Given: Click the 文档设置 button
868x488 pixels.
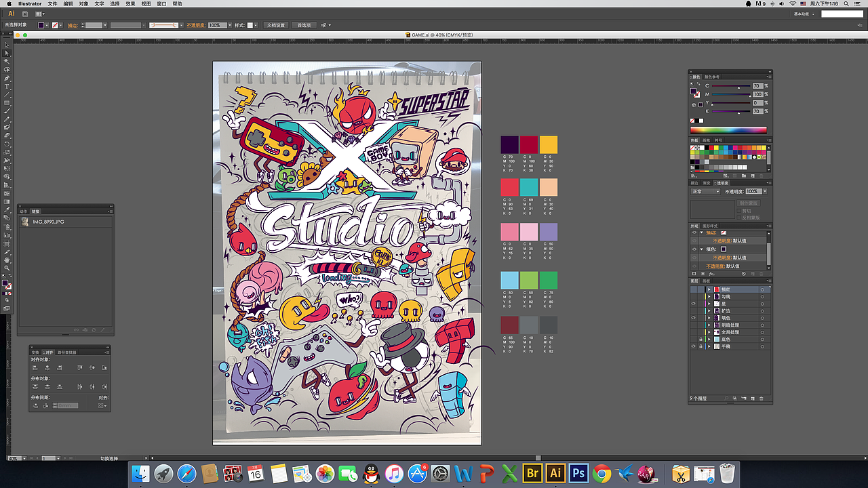Looking at the screenshot, I should pos(276,25).
